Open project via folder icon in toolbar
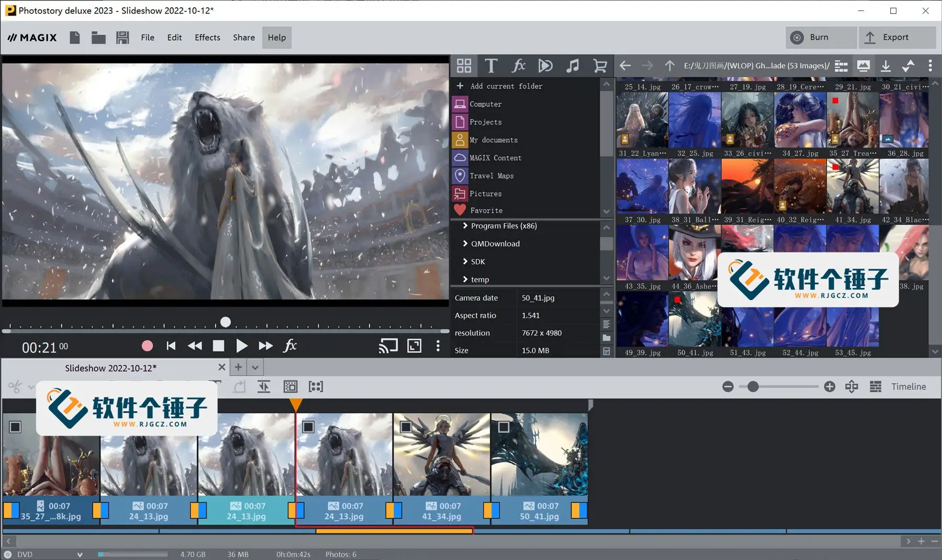The width and height of the screenshot is (942, 560). (98, 38)
